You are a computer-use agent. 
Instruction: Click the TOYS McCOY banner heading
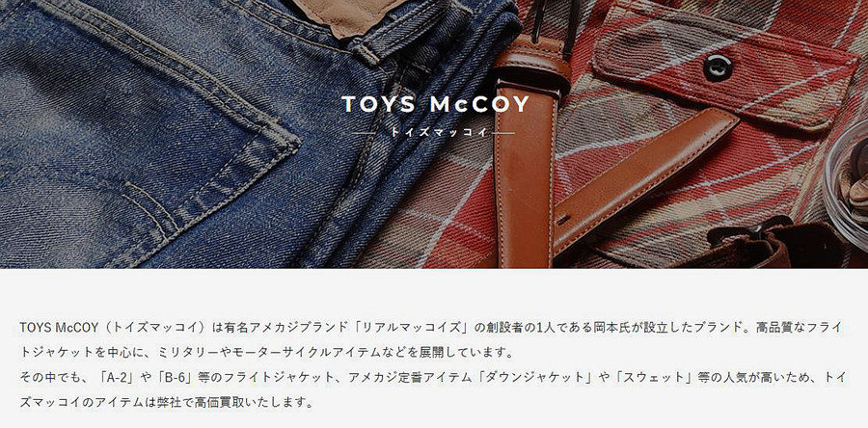435,104
